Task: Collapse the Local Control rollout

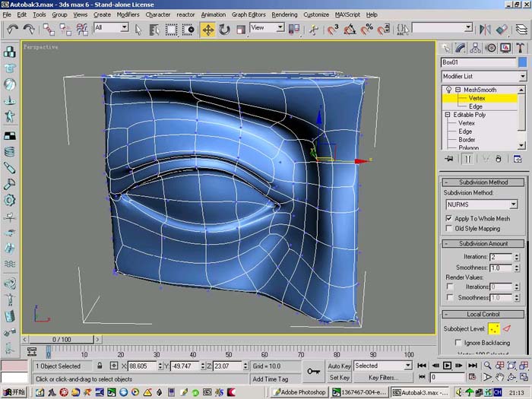Action: [x=483, y=314]
